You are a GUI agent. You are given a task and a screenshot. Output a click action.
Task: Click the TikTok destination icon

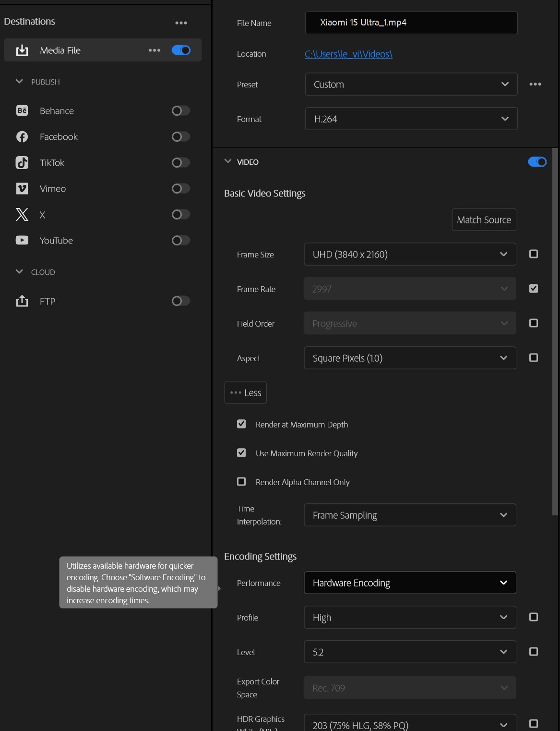click(22, 162)
